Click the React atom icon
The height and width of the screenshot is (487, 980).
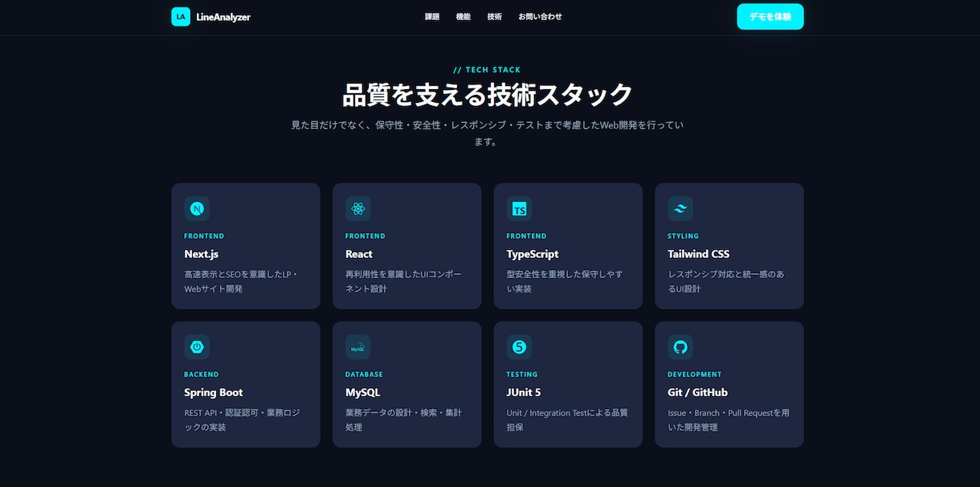[x=358, y=209]
